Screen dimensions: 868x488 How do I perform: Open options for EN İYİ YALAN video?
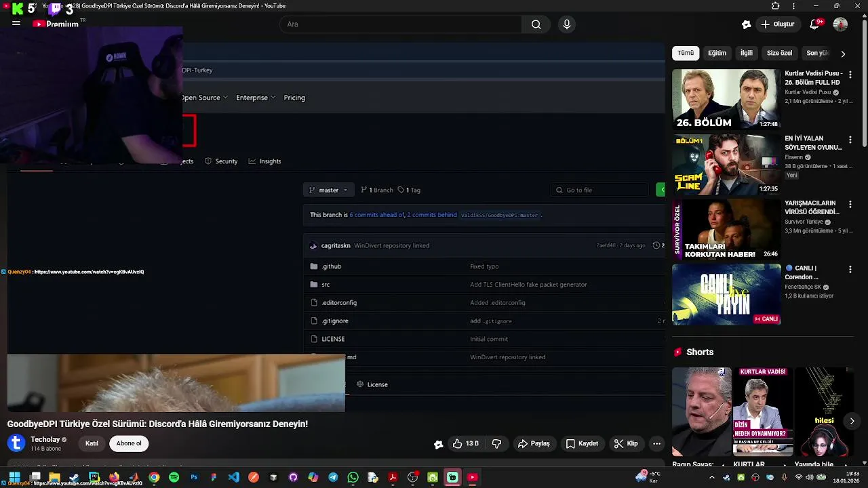(x=850, y=139)
